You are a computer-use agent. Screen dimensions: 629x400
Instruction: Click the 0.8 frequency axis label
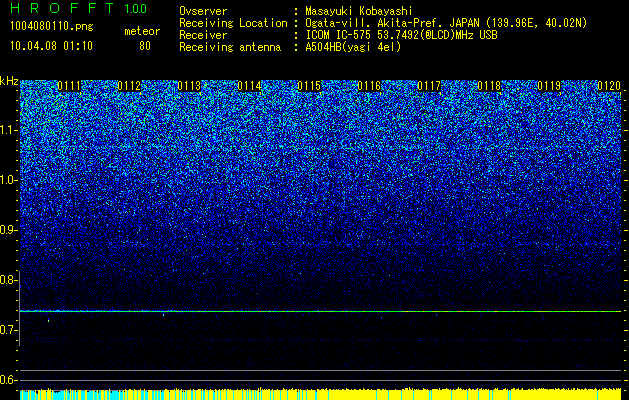pyautogui.click(x=9, y=280)
